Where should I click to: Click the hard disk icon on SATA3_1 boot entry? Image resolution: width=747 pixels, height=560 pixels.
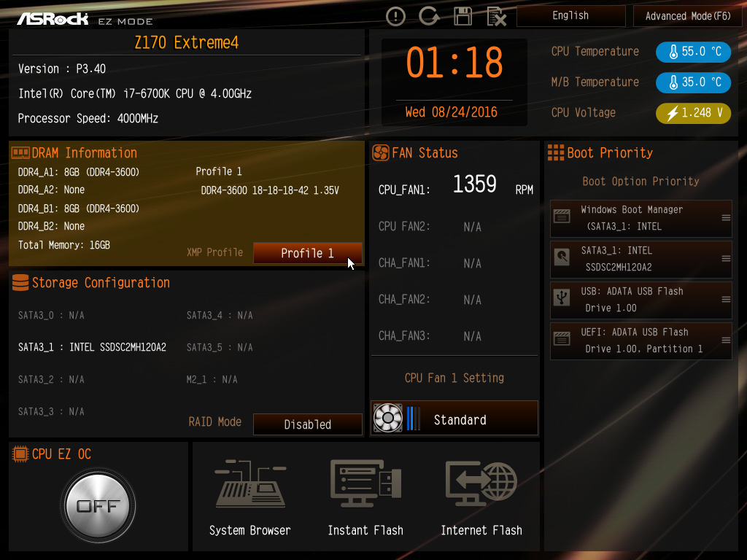(x=562, y=257)
